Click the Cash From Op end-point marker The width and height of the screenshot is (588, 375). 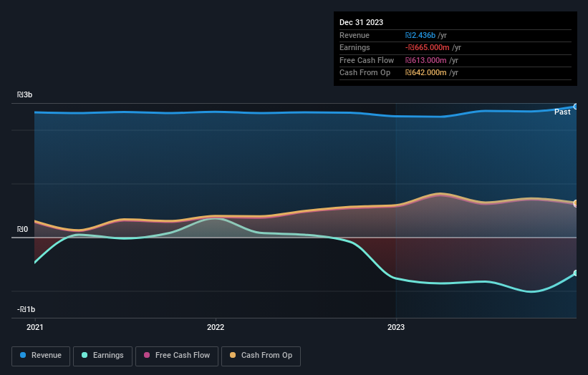(576, 203)
